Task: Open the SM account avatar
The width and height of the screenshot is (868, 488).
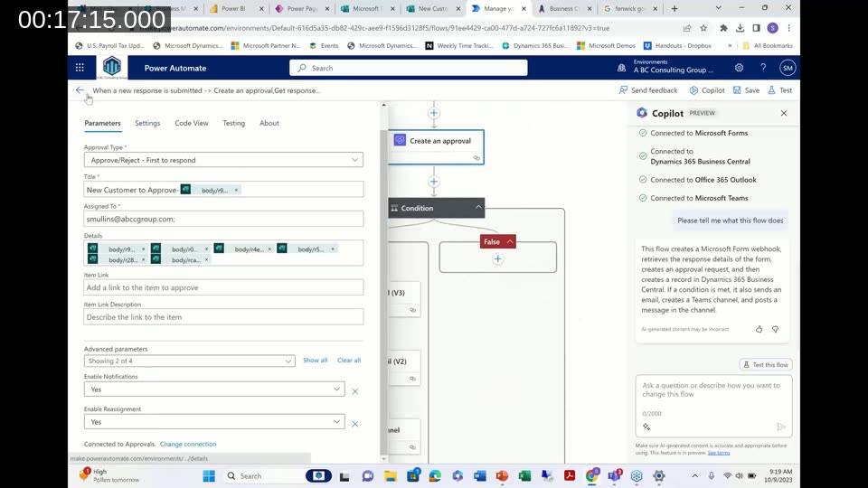Action: 788,68
